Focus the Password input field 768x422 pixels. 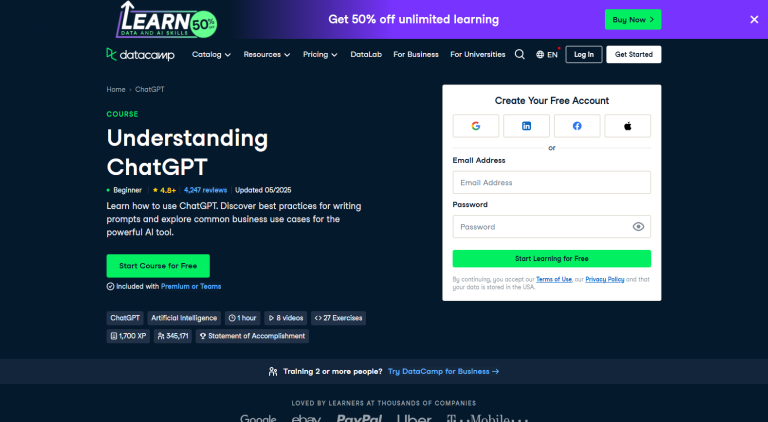[552, 227]
